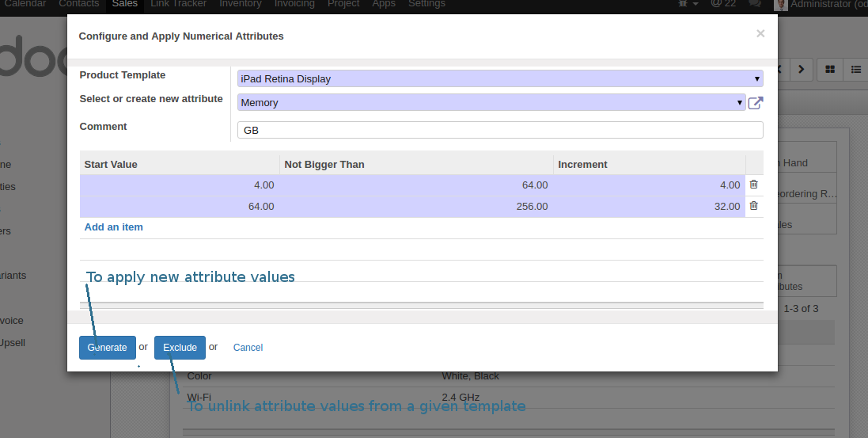This screenshot has height=438, width=868.
Task: Open the Apps menu
Action: [384, 4]
